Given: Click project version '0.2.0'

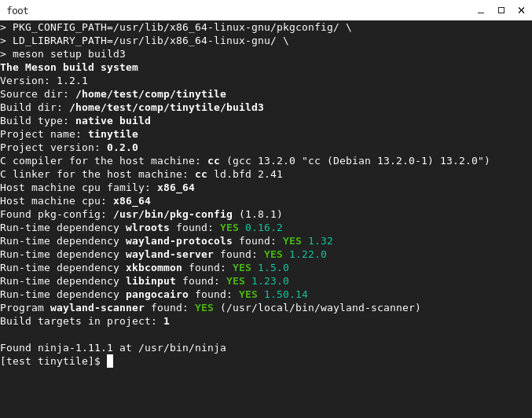Looking at the screenshot, I should coord(123,148).
